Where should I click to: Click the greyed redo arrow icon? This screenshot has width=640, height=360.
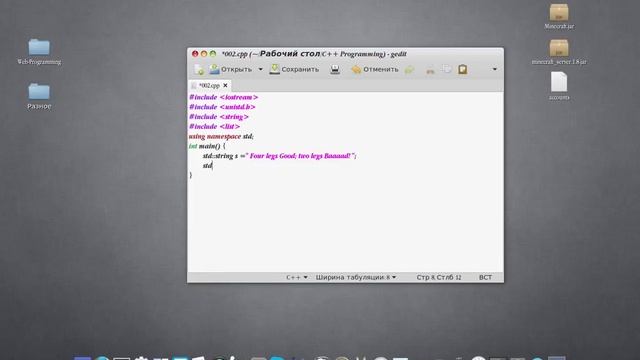(x=409, y=70)
